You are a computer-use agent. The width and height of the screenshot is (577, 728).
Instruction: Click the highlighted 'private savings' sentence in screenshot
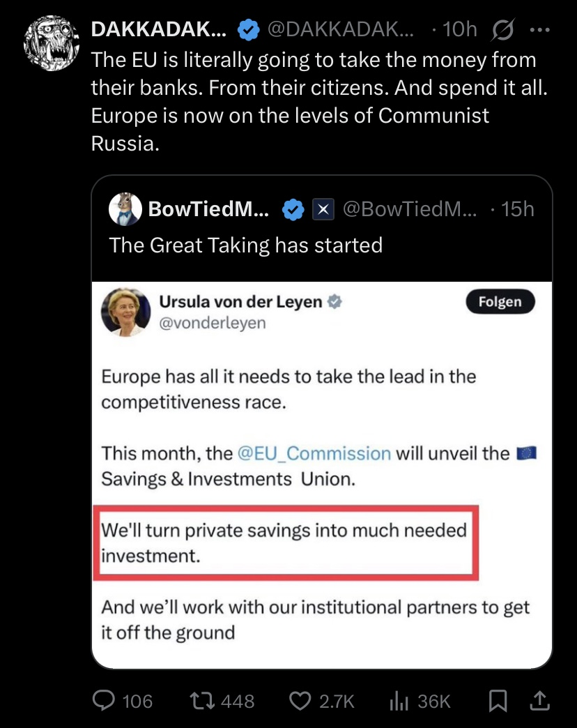tap(284, 543)
